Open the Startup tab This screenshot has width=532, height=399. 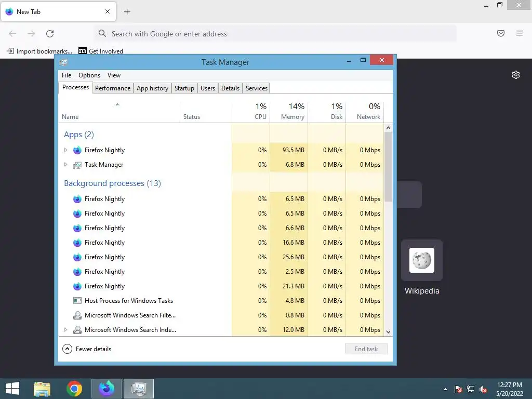point(184,88)
